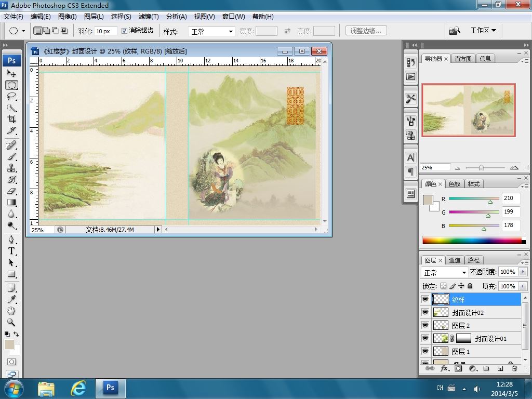Select the Move tool
This screenshot has height=399, width=532.
(11, 73)
